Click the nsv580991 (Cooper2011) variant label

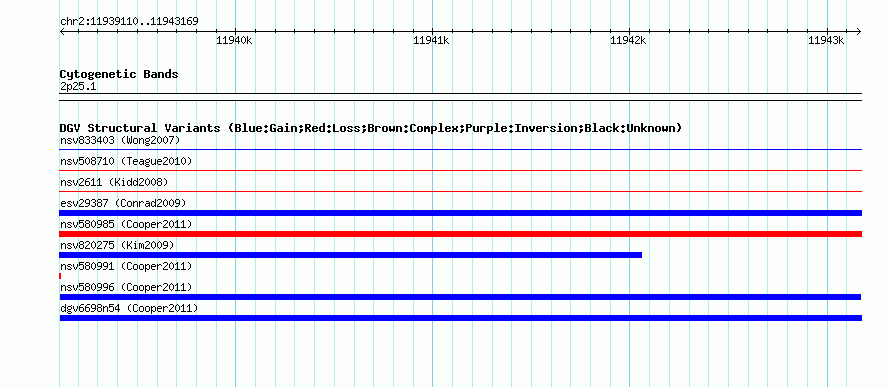click(x=126, y=266)
